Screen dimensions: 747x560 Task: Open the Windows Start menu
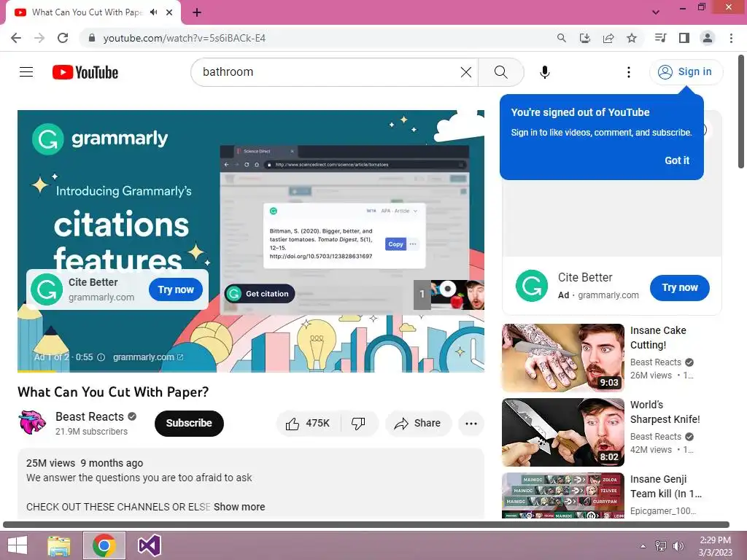(18, 545)
